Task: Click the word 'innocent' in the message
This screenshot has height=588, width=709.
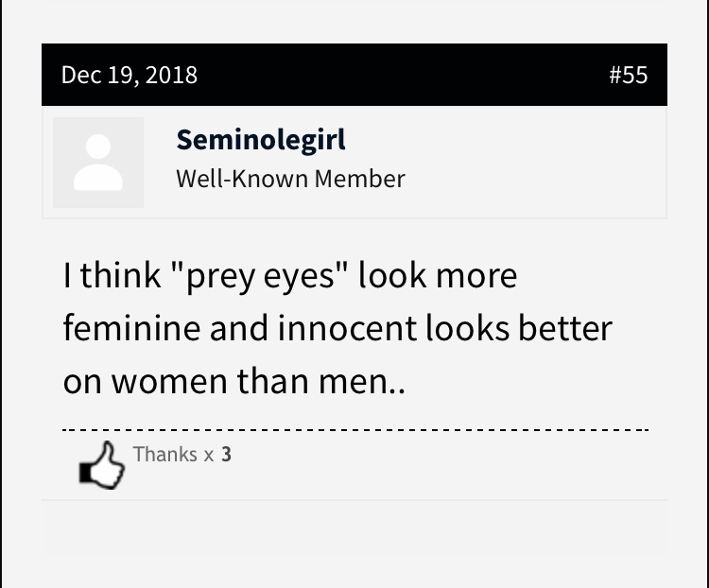Action: click(347, 328)
